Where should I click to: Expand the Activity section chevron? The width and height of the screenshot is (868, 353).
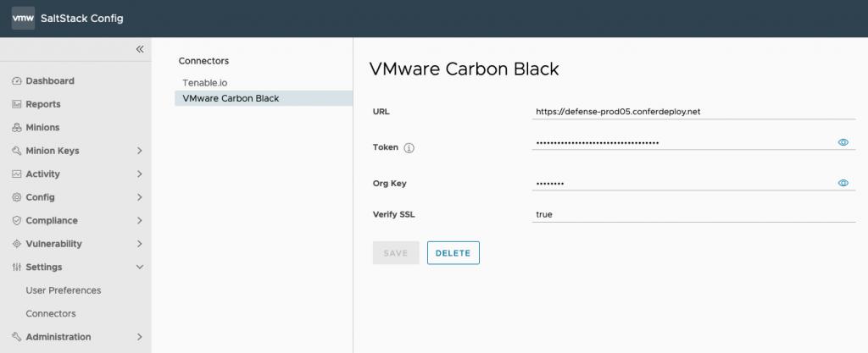[x=139, y=174]
